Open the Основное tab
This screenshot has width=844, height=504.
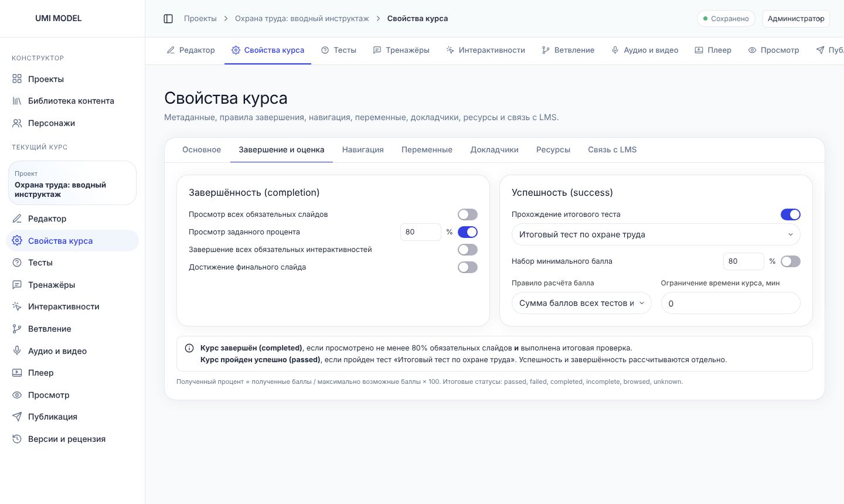[x=202, y=150]
